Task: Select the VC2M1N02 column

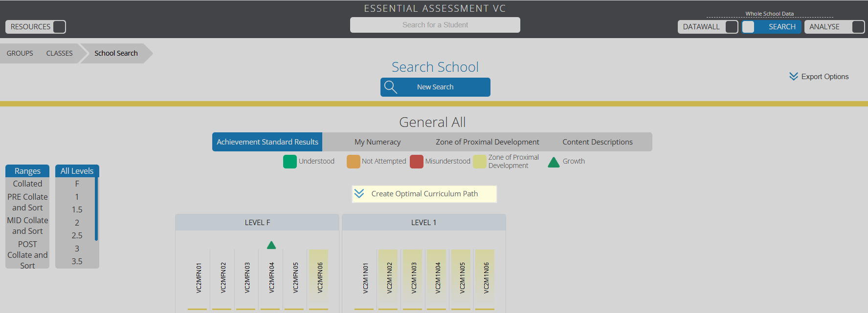Action: point(388,279)
